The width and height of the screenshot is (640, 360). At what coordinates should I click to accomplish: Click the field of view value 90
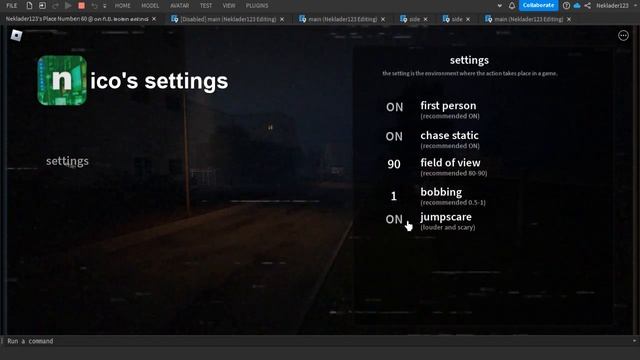pos(394,164)
